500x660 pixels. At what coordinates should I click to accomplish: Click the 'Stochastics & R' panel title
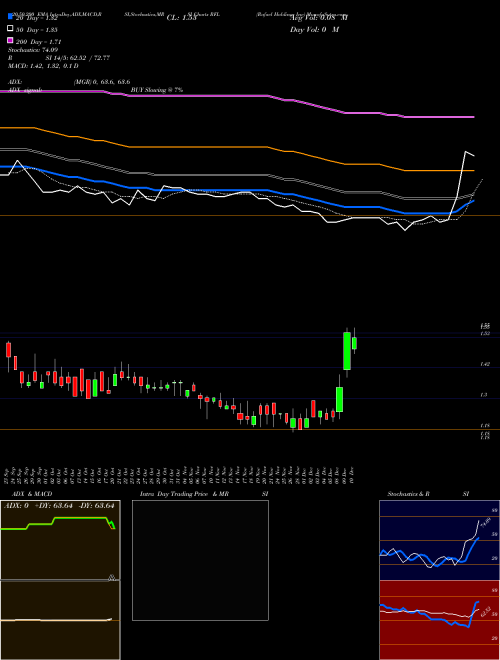coord(409,494)
